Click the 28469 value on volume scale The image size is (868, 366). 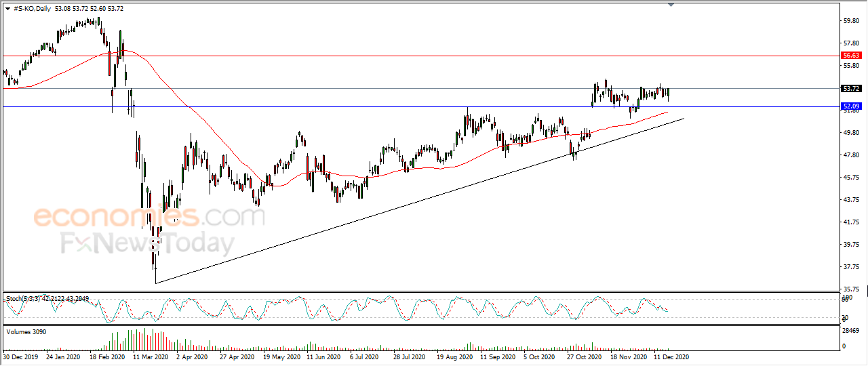click(852, 331)
